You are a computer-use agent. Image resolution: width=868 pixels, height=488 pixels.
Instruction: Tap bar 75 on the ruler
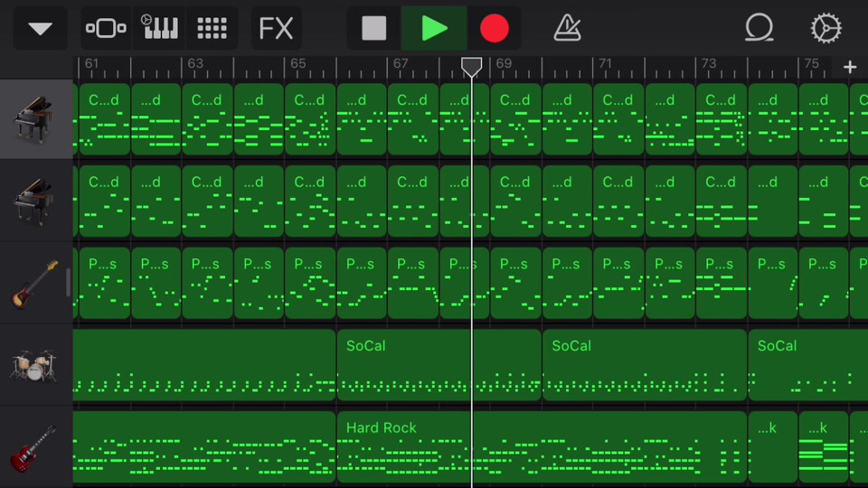(812, 63)
